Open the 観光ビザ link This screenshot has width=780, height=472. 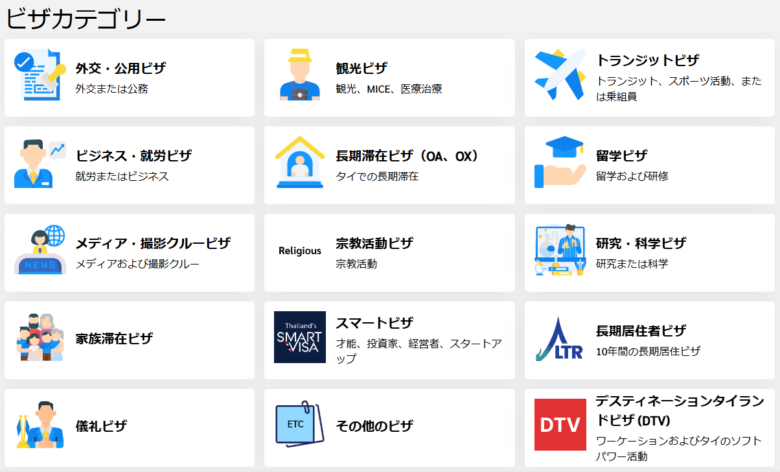pyautogui.click(x=361, y=68)
